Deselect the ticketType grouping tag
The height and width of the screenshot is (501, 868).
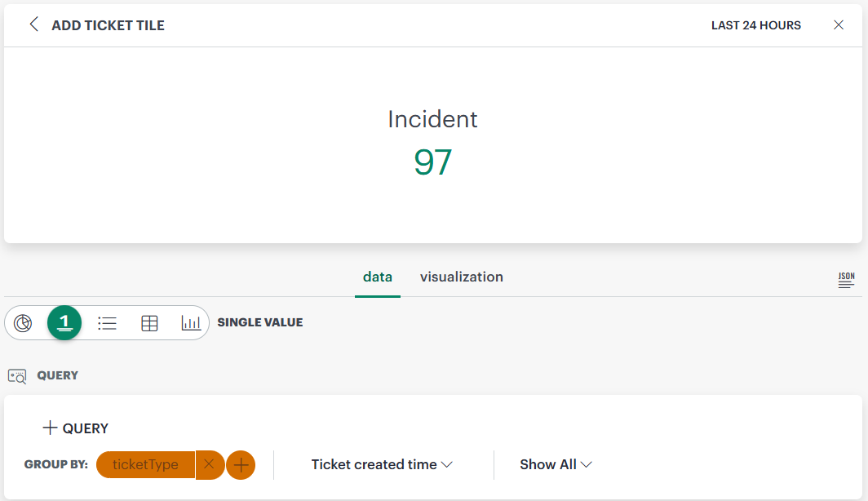[x=210, y=464]
